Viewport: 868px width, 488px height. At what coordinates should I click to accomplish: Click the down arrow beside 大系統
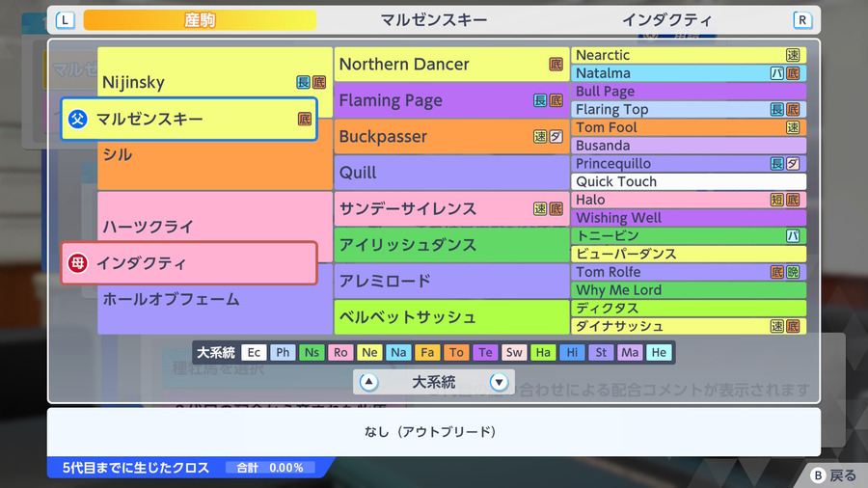pyautogui.click(x=499, y=382)
